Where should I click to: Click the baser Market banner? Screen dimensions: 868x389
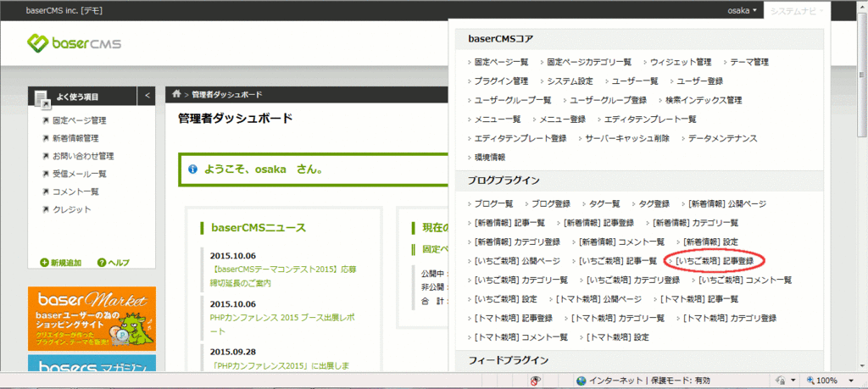92,319
